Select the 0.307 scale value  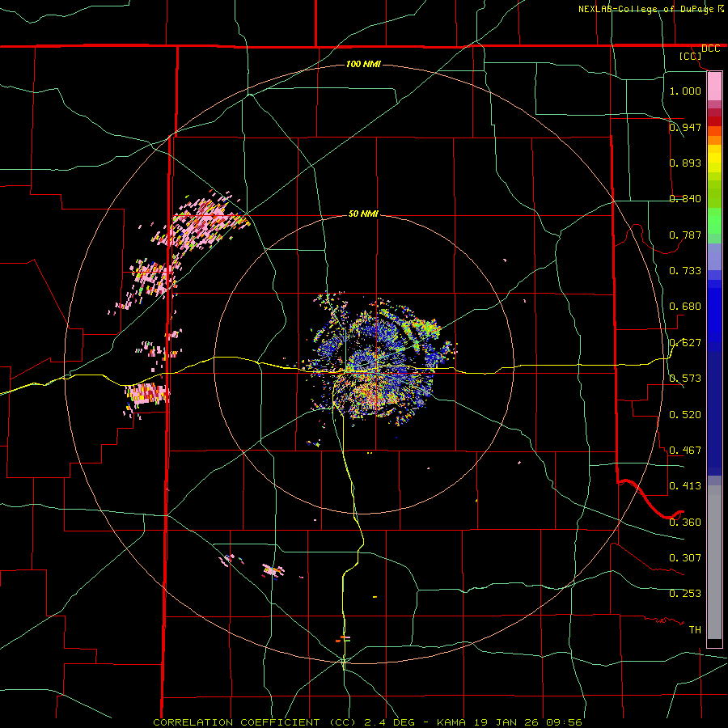(685, 557)
